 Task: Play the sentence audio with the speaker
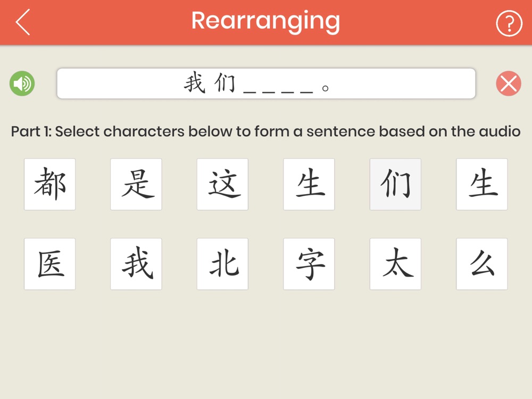pyautogui.click(x=22, y=84)
